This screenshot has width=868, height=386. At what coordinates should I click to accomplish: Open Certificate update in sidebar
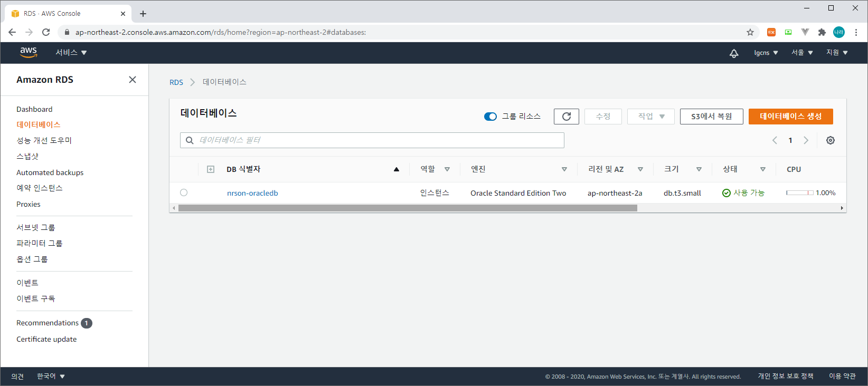(46, 339)
